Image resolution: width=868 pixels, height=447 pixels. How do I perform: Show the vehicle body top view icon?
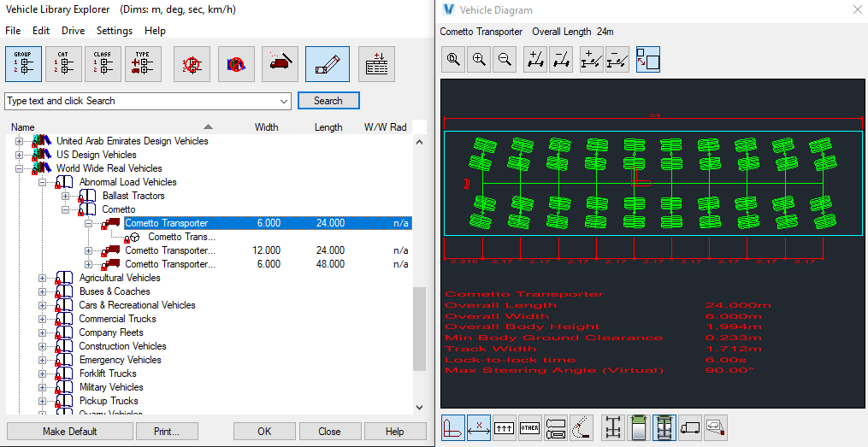coord(639,427)
